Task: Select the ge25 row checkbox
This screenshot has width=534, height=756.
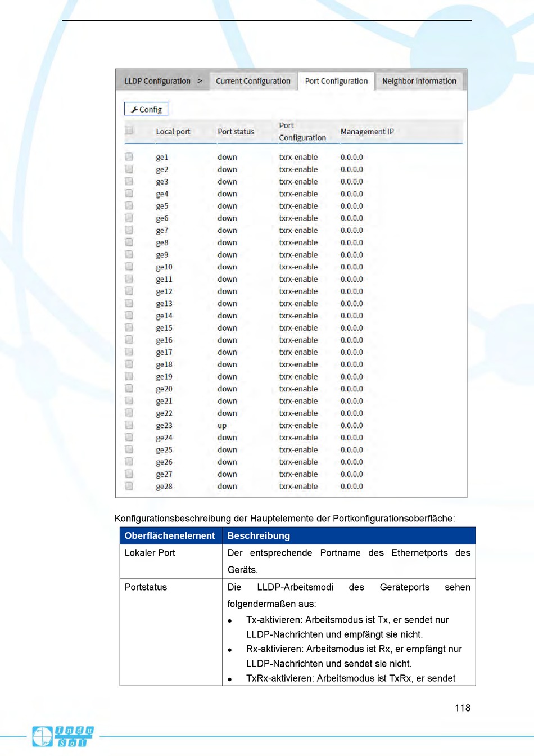Action: pos(129,449)
